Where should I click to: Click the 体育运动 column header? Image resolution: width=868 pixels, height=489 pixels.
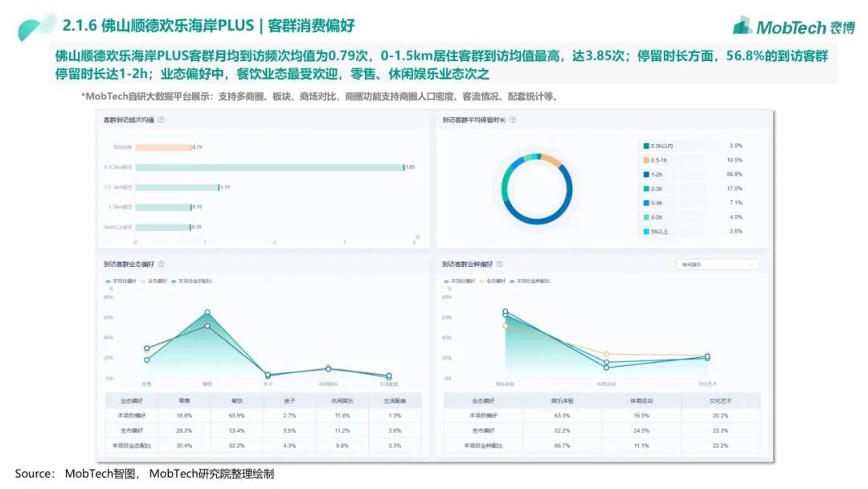(x=641, y=401)
